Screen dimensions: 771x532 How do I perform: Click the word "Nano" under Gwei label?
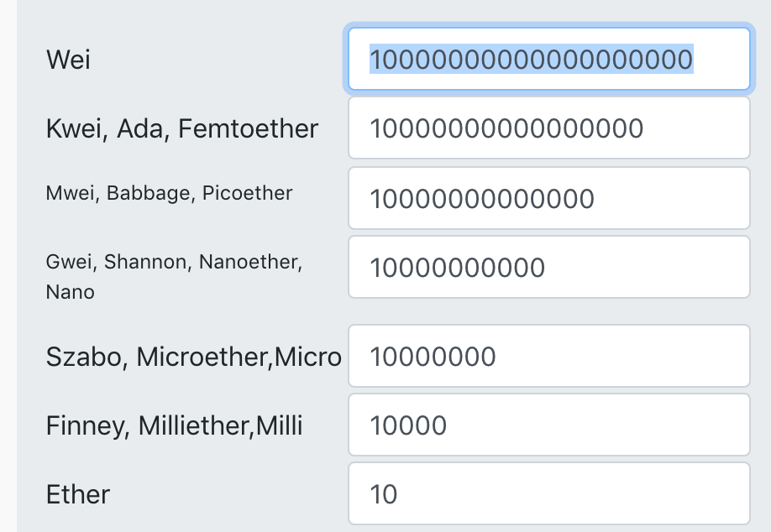[70, 293]
